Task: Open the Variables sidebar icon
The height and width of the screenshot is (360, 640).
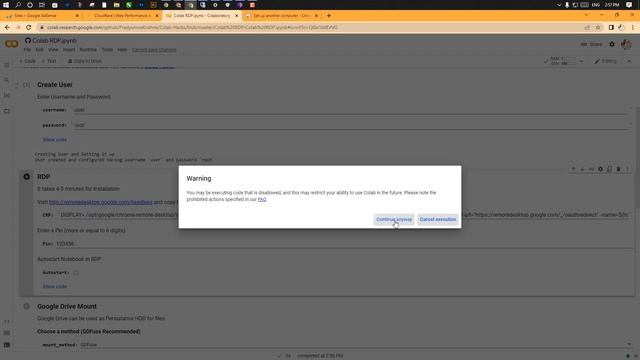Action: pyautogui.click(x=7, y=95)
